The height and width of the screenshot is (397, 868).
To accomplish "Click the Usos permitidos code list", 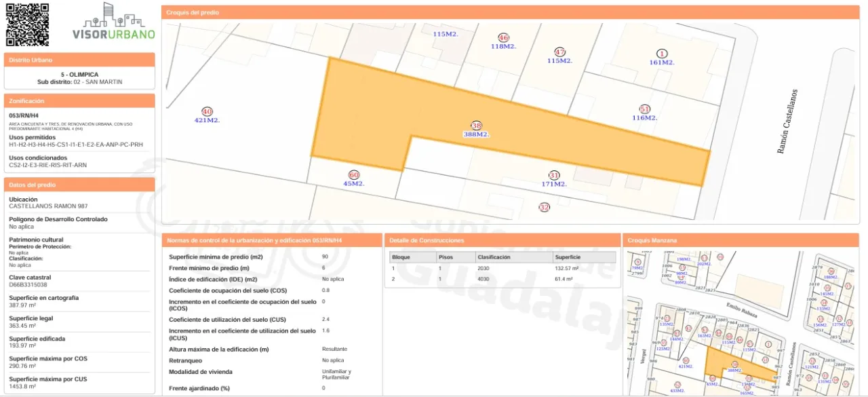I will click(x=76, y=145).
